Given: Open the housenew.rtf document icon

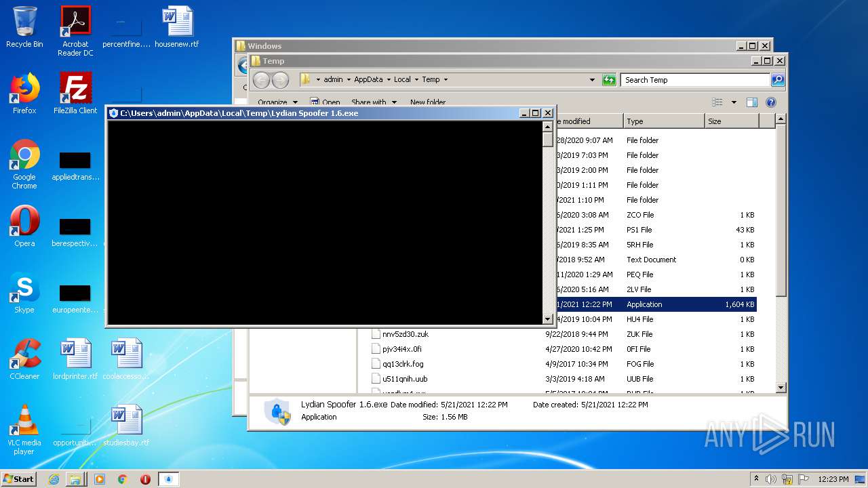Looking at the screenshot, I should (177, 27).
